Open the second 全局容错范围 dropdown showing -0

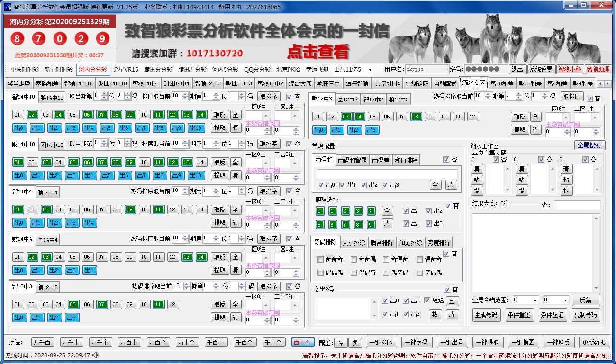555,300
